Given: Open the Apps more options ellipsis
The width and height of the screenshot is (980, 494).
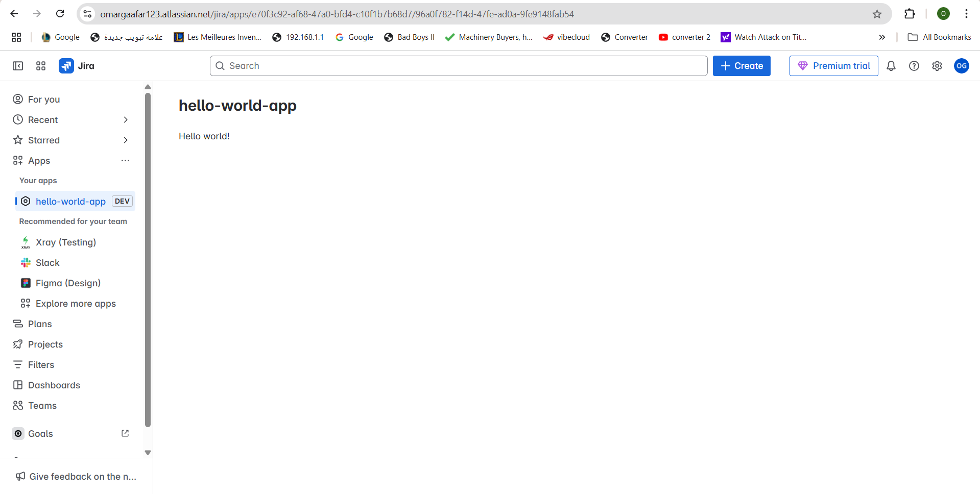Looking at the screenshot, I should [x=125, y=160].
